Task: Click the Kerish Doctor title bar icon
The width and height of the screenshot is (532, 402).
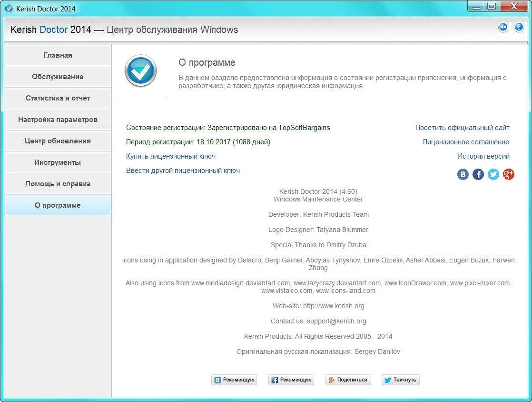Action: point(9,9)
